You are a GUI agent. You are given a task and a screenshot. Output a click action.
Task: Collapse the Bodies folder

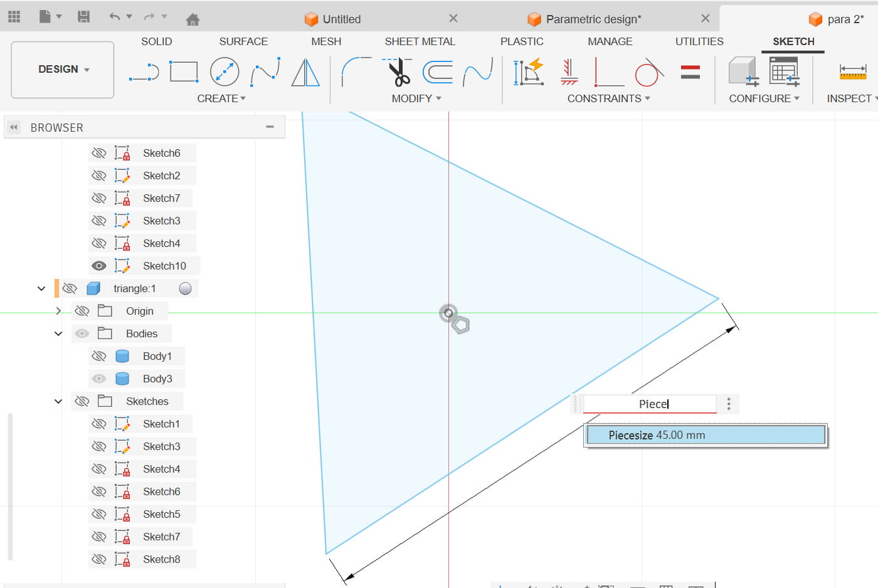(58, 333)
